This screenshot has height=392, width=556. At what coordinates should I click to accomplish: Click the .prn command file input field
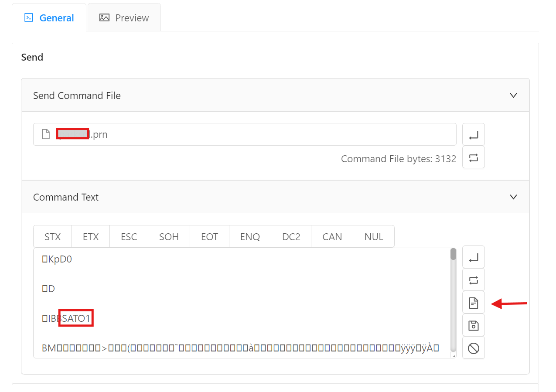pos(244,135)
